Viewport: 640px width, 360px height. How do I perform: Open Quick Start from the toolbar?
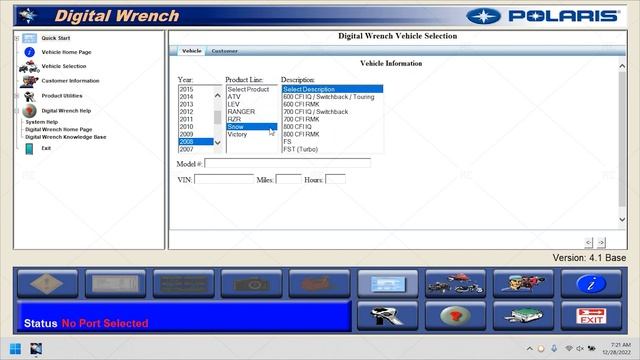[x=388, y=283]
